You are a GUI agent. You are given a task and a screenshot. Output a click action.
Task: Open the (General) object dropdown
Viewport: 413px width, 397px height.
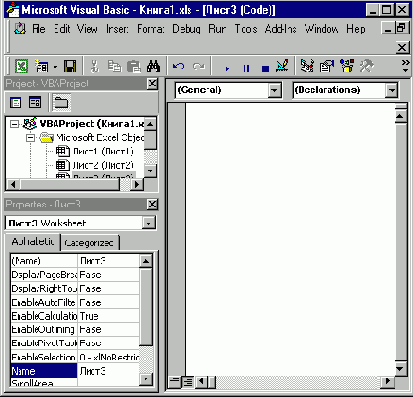coord(275,90)
